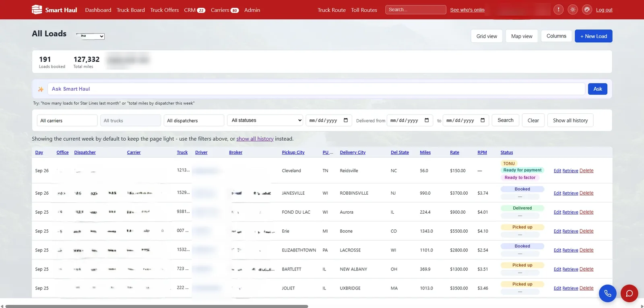This screenshot has height=308, width=644.
Task: Sort by the Dispatcher column header
Action: click(x=85, y=152)
